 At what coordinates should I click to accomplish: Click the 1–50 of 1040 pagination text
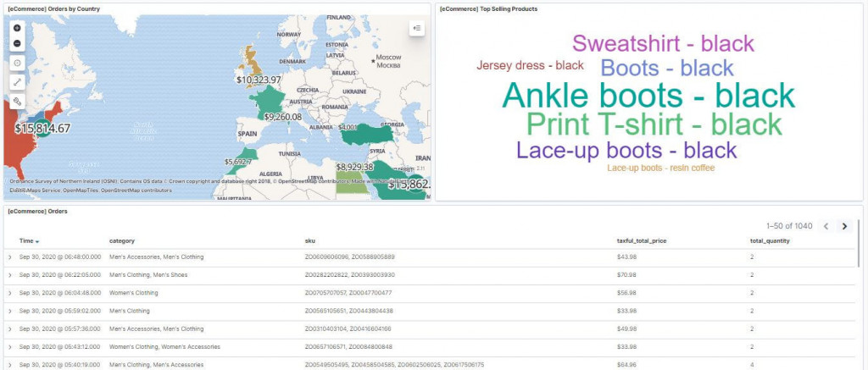[x=789, y=226]
